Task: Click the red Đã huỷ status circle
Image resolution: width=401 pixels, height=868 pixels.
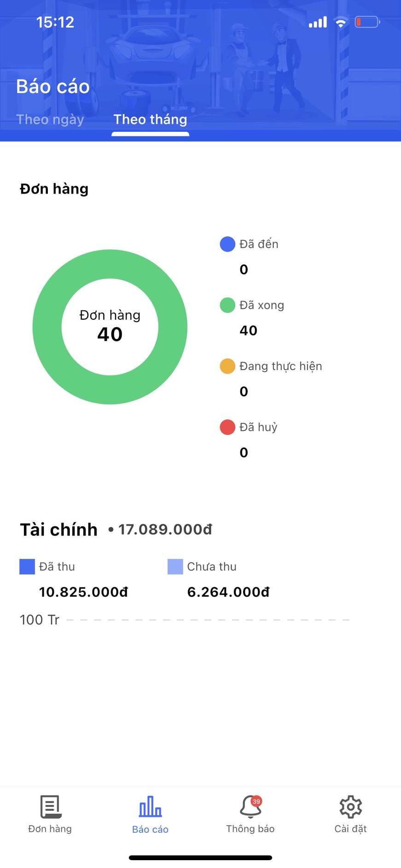Action: tap(227, 427)
